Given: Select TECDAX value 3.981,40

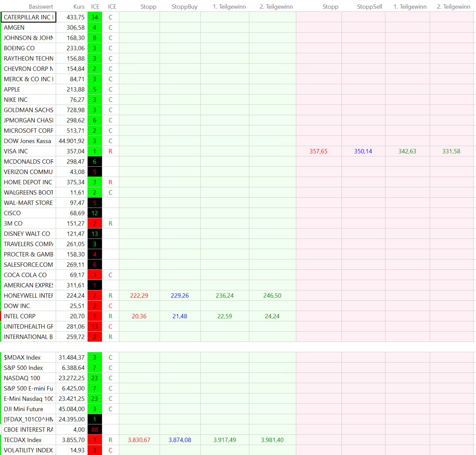Looking at the screenshot, I should [272, 440].
